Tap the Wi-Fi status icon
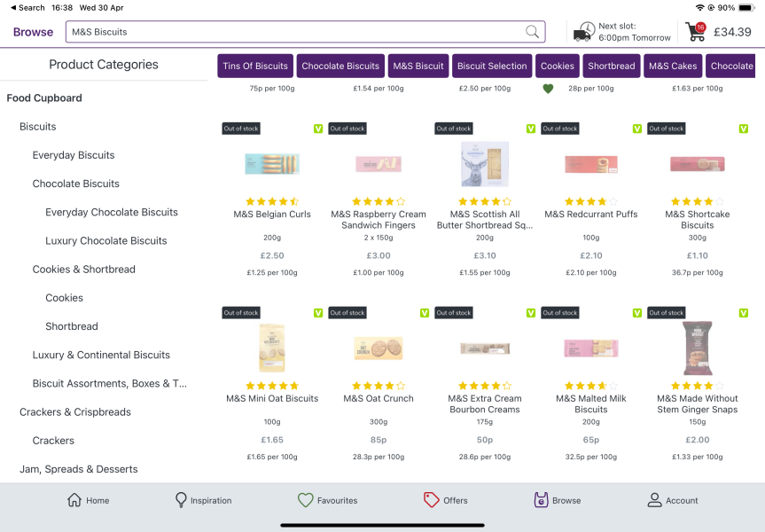The image size is (765, 532). click(699, 8)
